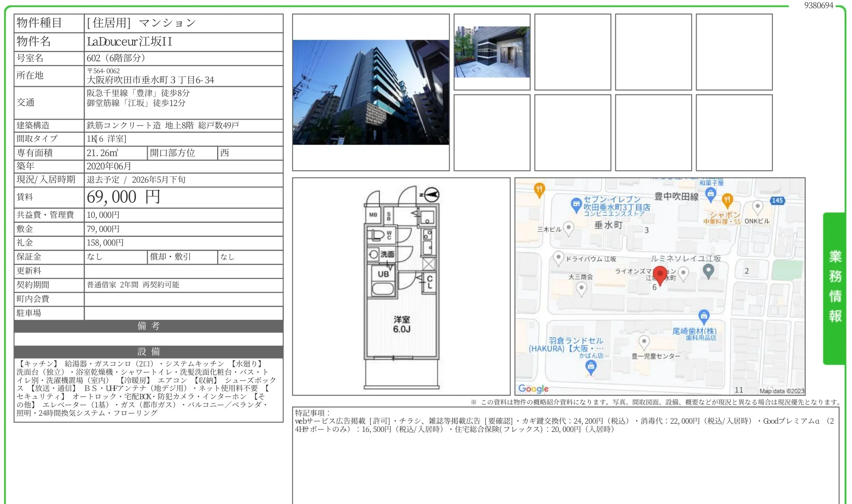Click the ONKビル gray map pin
Image resolution: width=852 pixels, height=504 pixels.
click(758, 206)
